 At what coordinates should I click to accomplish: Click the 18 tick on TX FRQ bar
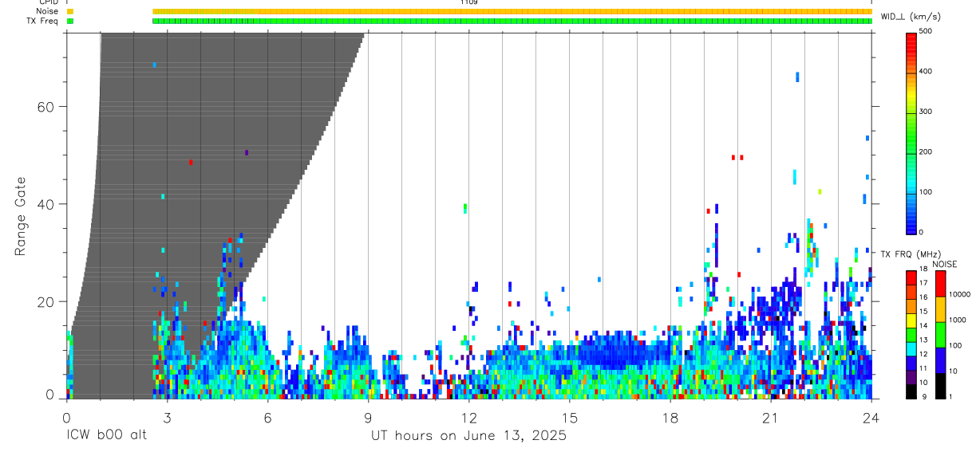tap(923, 269)
